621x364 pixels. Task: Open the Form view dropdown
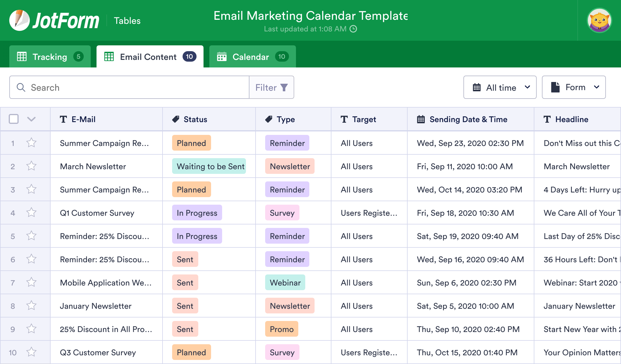[574, 87]
